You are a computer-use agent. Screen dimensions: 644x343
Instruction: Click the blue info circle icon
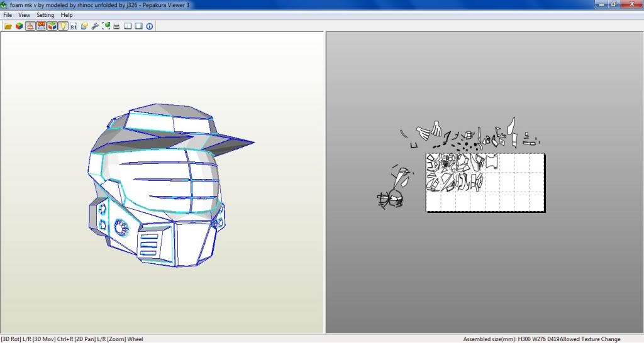click(x=150, y=26)
